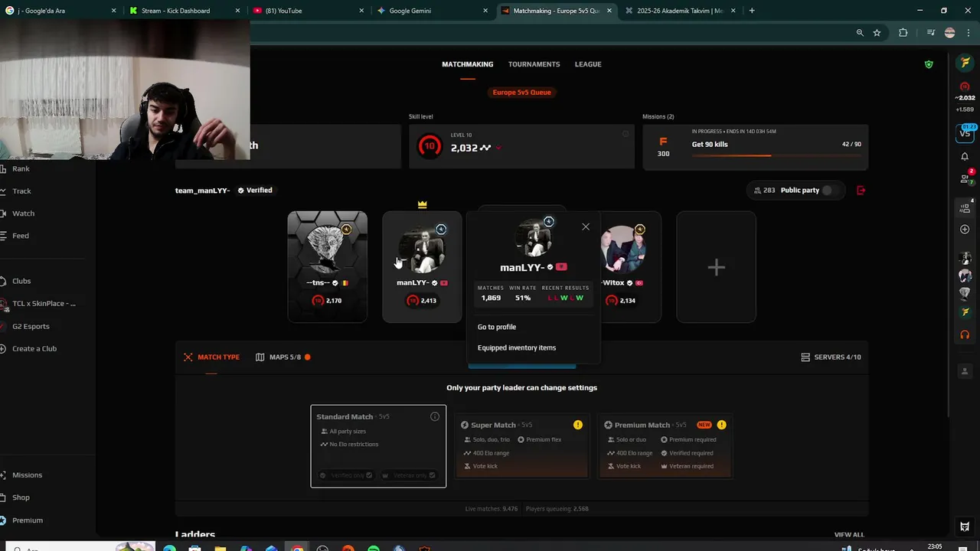
Task: Switch to the TOURNAMENTS tab
Action: point(534,64)
